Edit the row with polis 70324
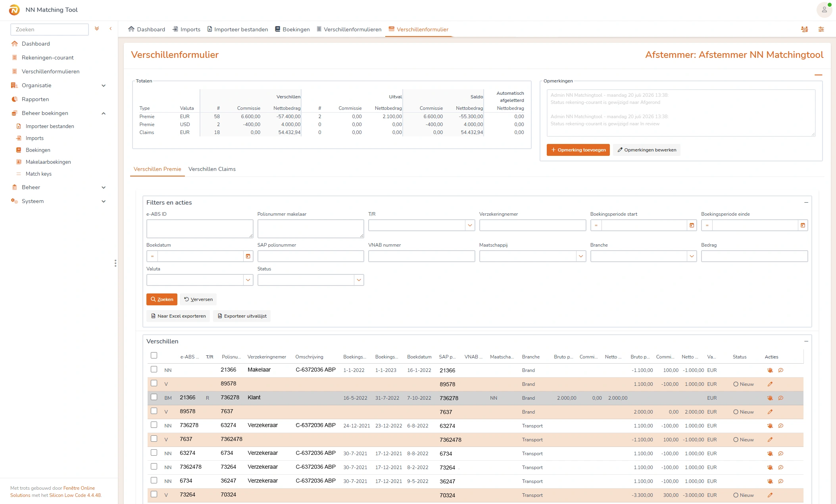 [770, 495]
